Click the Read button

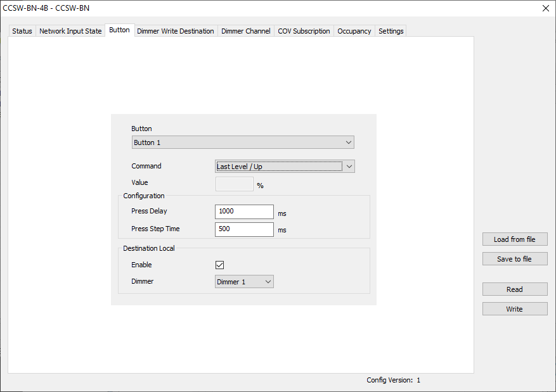[x=515, y=289]
